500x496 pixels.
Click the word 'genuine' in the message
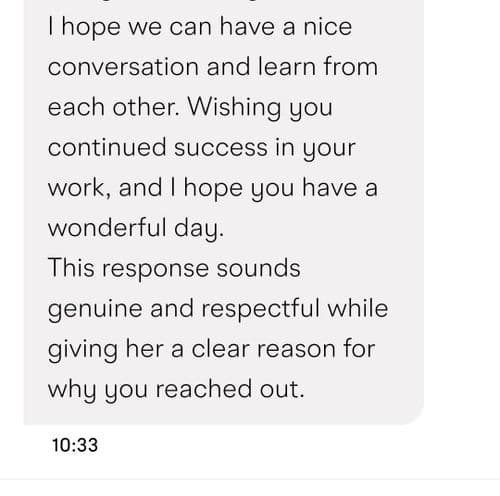[95, 310]
